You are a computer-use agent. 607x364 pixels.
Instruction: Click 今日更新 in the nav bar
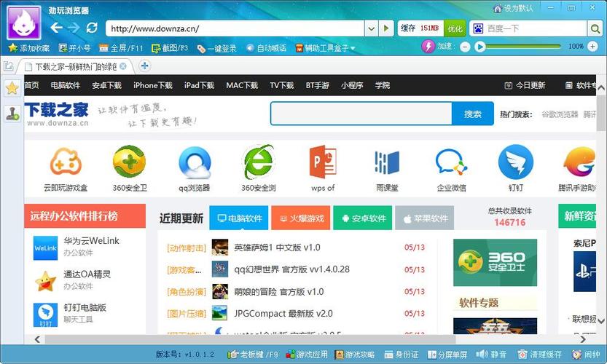point(525,85)
